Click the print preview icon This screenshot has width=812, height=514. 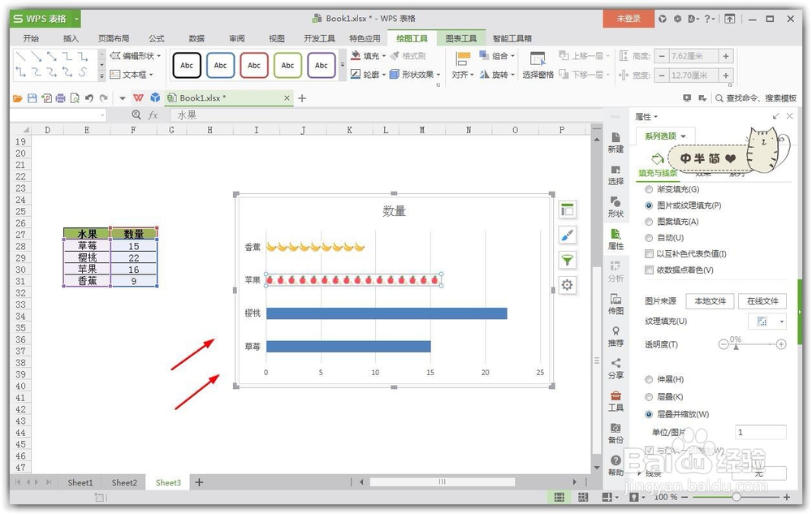[75, 97]
